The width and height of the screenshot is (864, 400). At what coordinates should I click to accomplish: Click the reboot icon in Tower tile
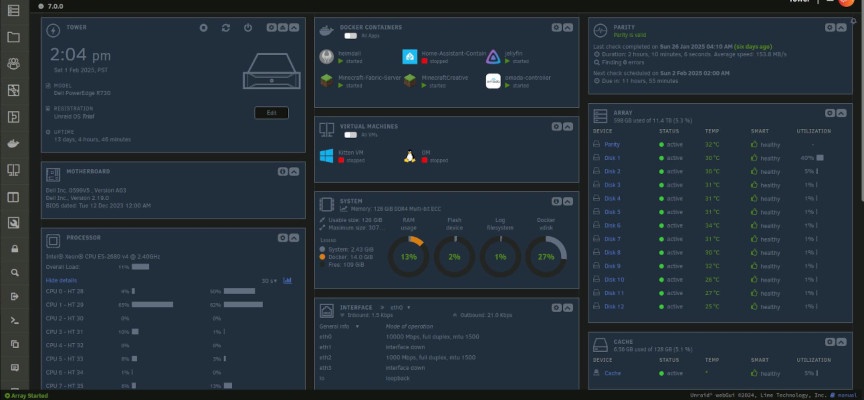pyautogui.click(x=226, y=28)
